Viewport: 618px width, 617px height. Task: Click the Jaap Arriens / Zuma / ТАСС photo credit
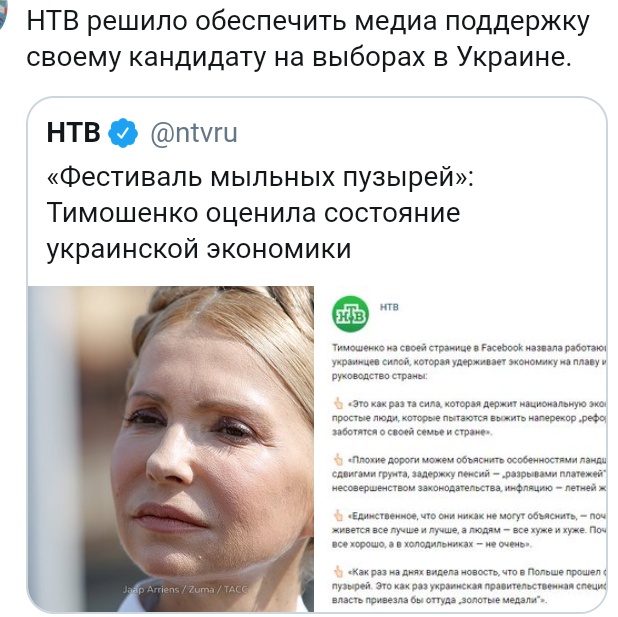[185, 589]
